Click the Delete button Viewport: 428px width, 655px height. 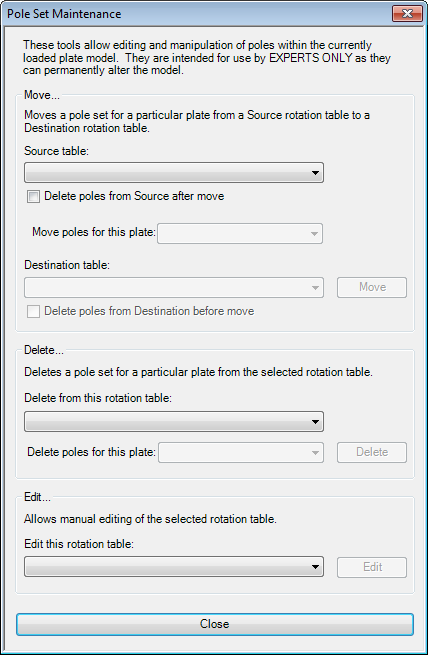tap(372, 452)
